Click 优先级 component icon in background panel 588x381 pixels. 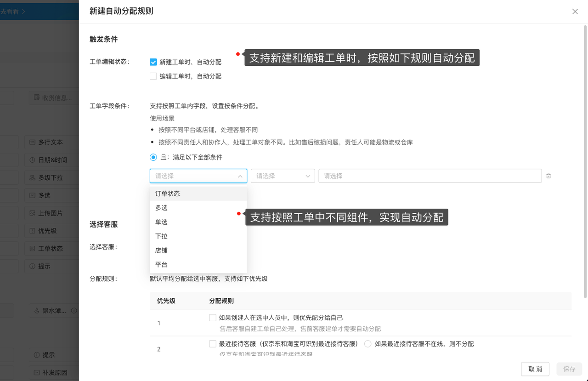coord(32,231)
